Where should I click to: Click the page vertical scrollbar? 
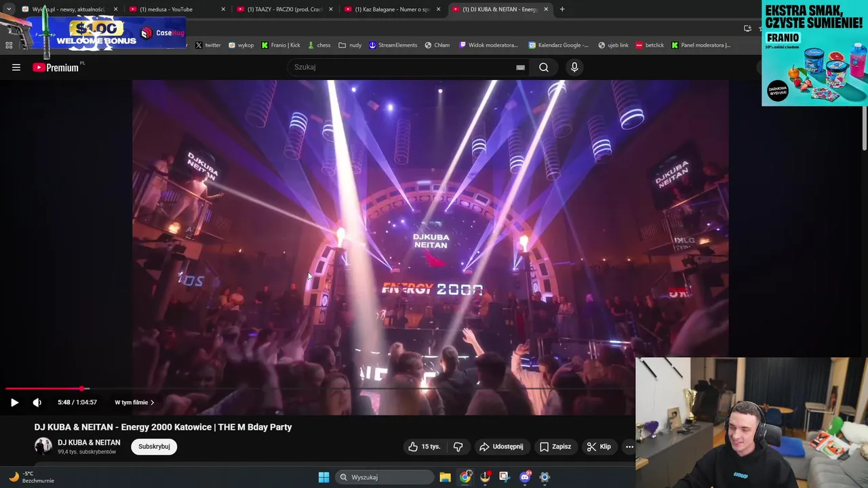(x=865, y=129)
